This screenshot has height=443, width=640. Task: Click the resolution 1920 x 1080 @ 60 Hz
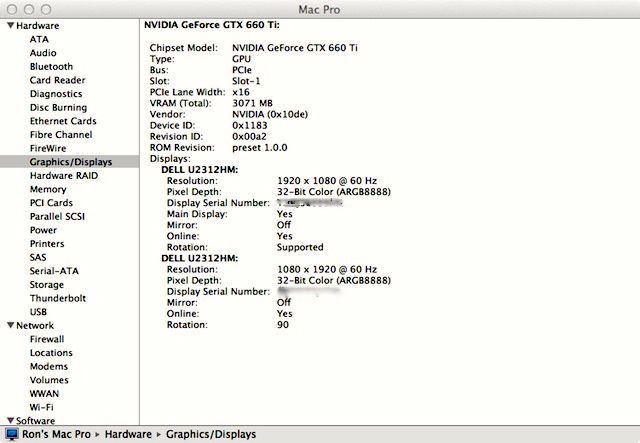[327, 180]
